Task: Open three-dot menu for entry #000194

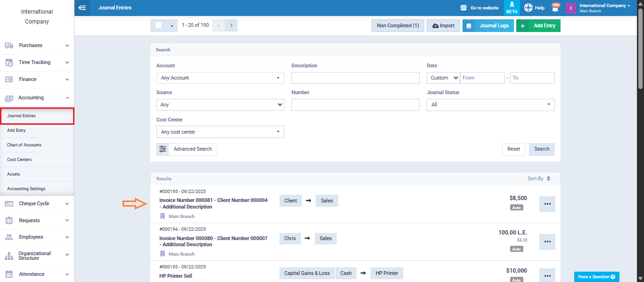Action: click(547, 242)
